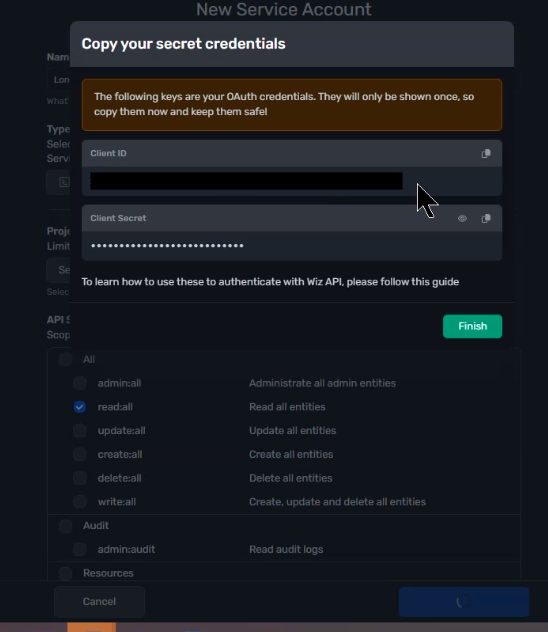Enable the admin:audit scope checkbox
The width and height of the screenshot is (548, 632).
(x=80, y=549)
